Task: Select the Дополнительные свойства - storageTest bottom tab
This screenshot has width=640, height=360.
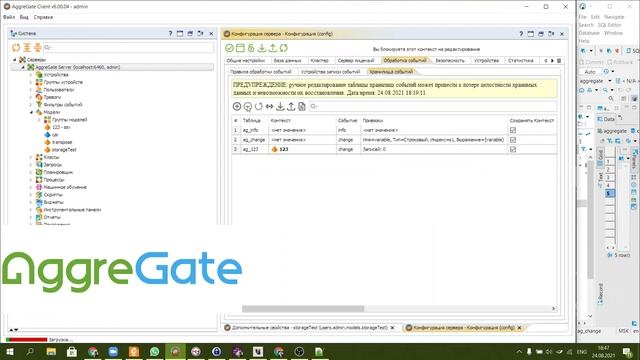Action: point(309,328)
